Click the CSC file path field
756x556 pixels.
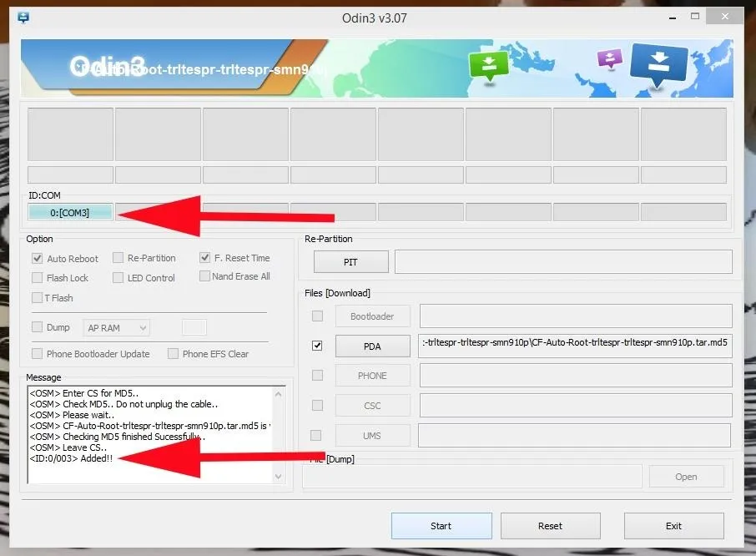click(576, 406)
